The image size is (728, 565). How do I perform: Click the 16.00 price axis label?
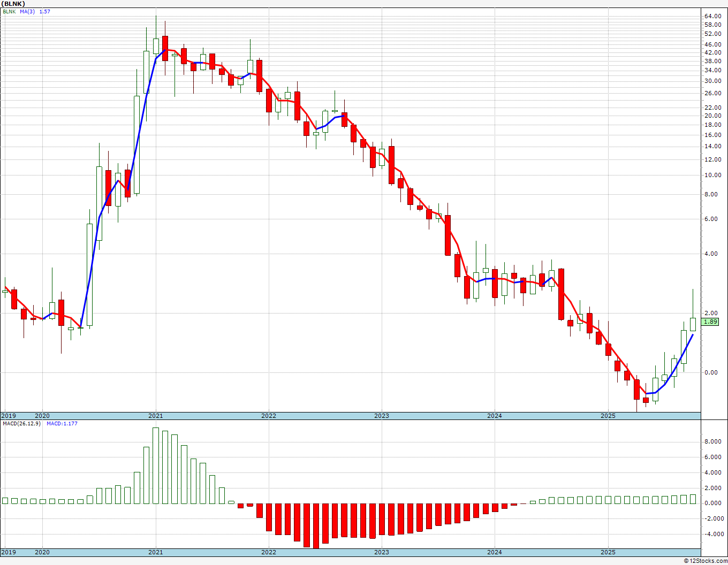[713, 135]
